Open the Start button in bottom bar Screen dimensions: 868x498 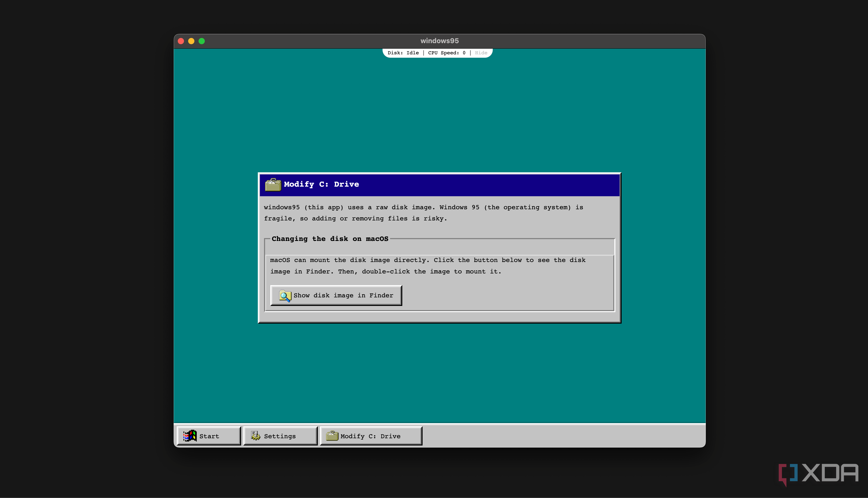[209, 436]
